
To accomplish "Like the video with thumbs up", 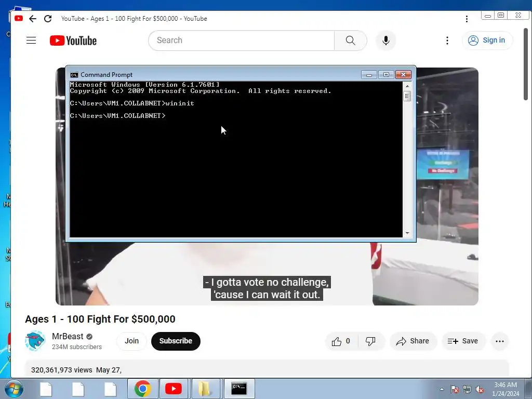I will pos(341,341).
